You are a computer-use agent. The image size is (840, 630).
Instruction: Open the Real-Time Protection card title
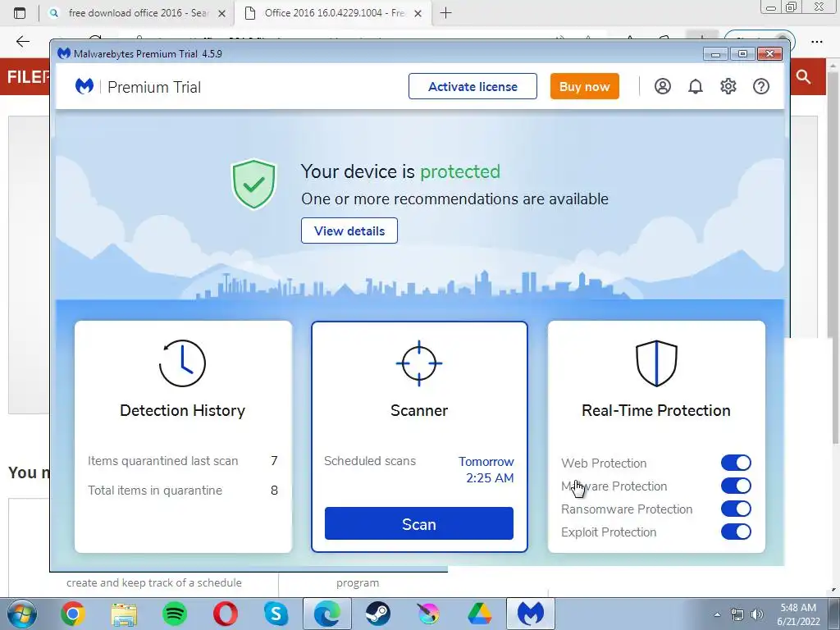click(656, 410)
